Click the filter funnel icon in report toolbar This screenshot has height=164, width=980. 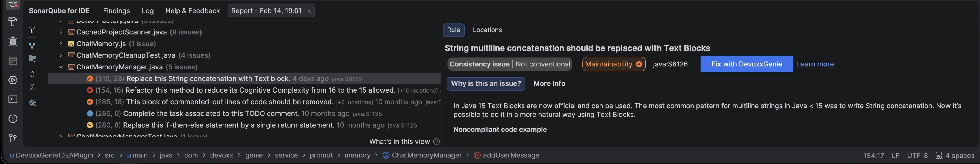click(x=32, y=30)
